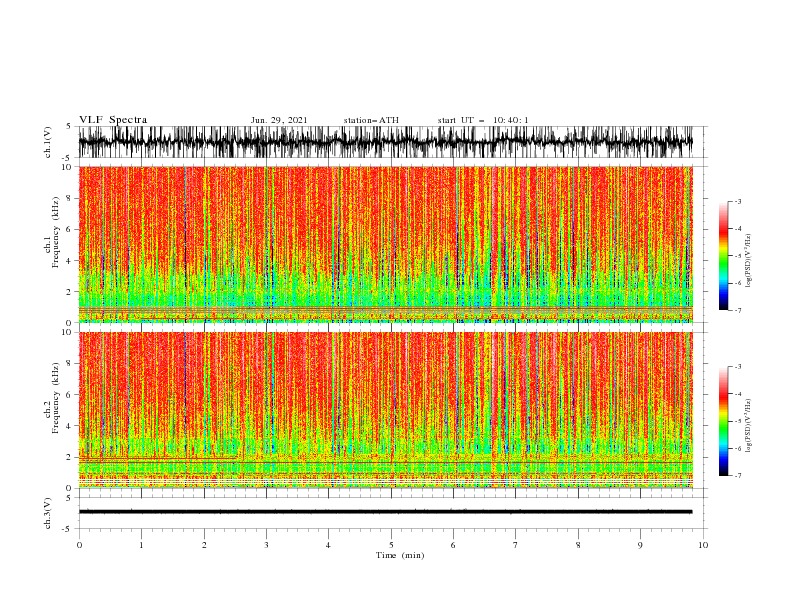Click ch.1 frequency tick label '2'
Screen dimensions: 792x612
70,291
